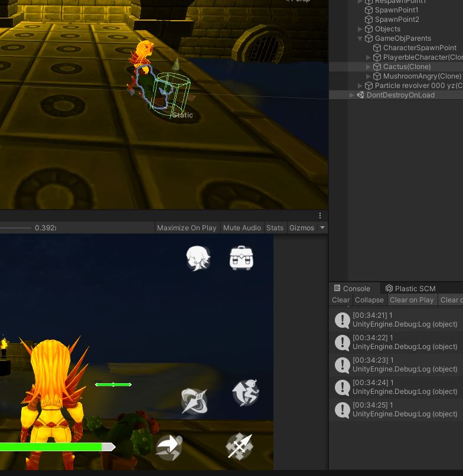Expand the PlayerbleCharacter(Clone) node
Screen dimensions: 463x476
click(369, 57)
